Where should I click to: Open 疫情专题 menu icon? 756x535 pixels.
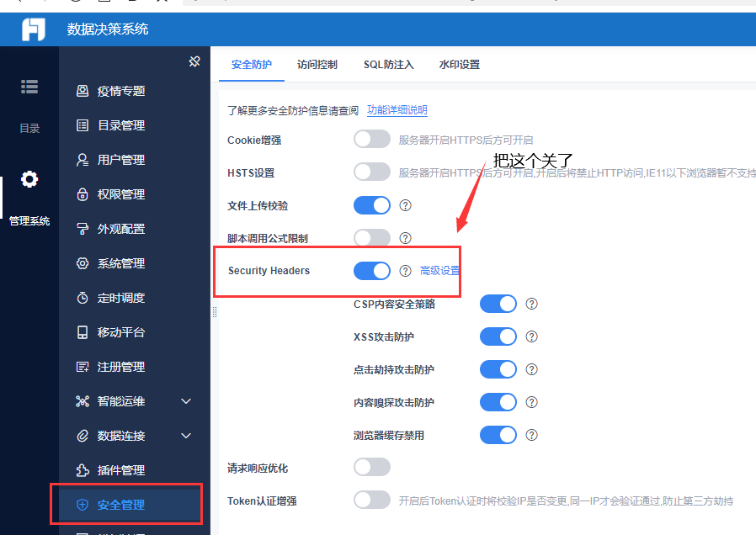[x=83, y=91]
